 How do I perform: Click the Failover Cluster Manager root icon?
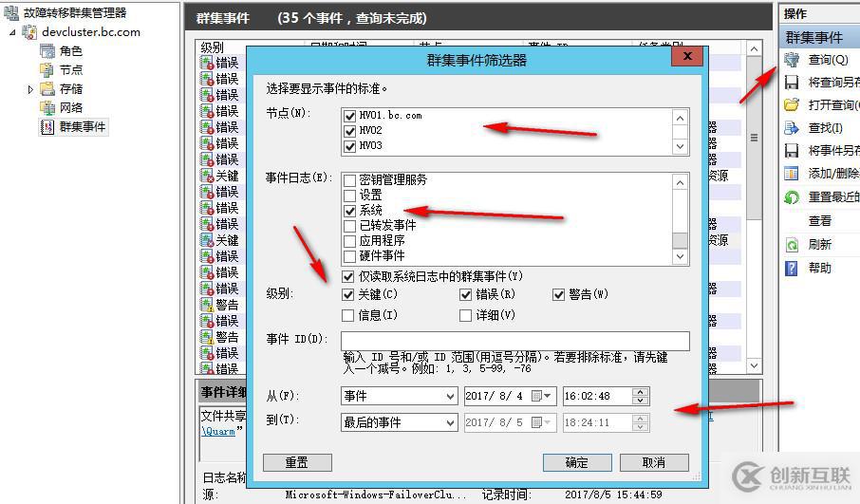coord(11,12)
